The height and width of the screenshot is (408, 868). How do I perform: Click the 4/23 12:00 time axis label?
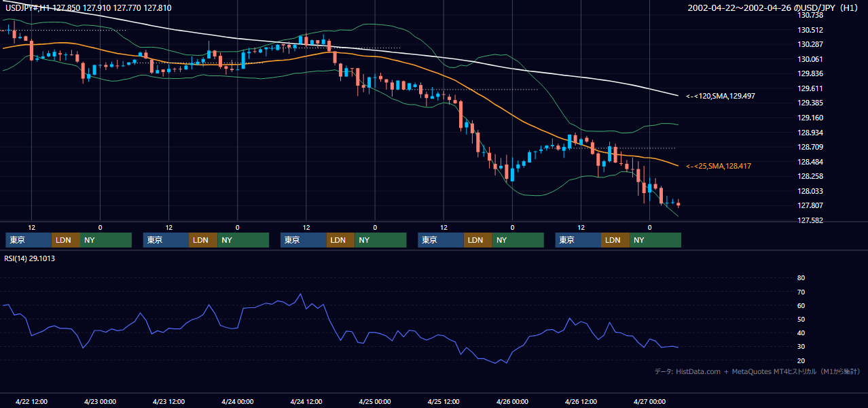[x=168, y=401]
